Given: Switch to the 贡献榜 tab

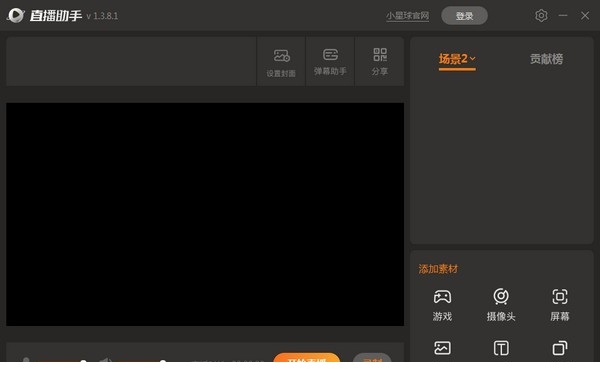Looking at the screenshot, I should point(546,59).
